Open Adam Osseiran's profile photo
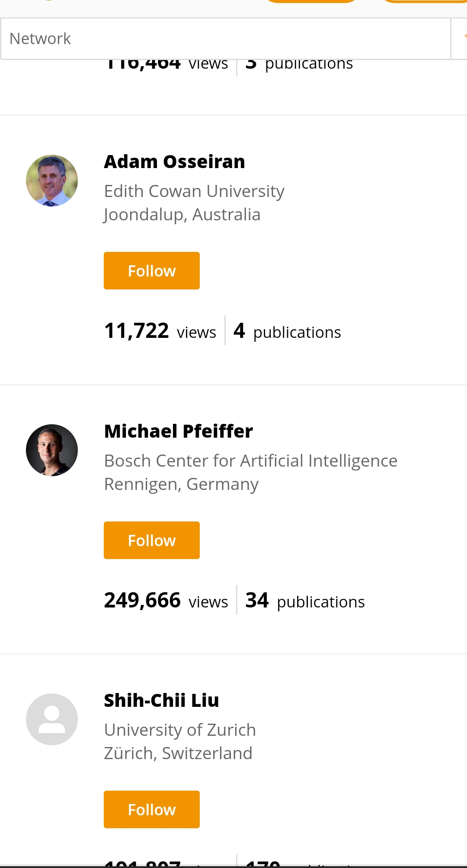 pos(52,181)
